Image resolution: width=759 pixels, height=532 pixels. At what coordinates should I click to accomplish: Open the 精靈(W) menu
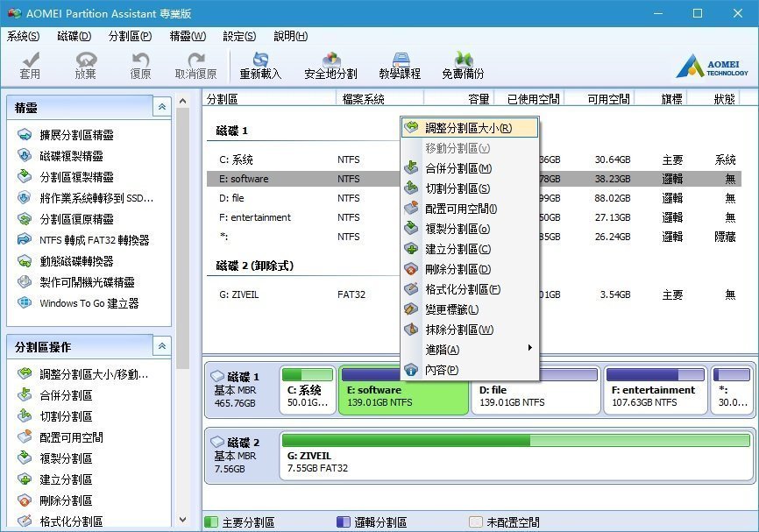click(x=188, y=36)
